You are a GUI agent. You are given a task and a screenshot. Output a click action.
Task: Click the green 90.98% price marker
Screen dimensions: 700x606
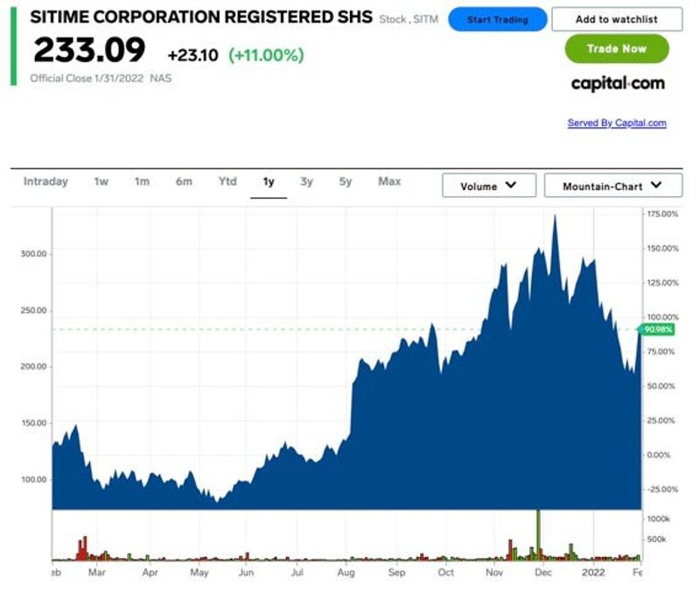658,330
